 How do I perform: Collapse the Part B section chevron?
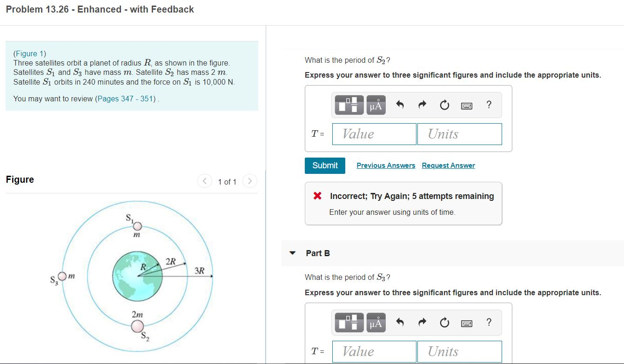[292, 253]
